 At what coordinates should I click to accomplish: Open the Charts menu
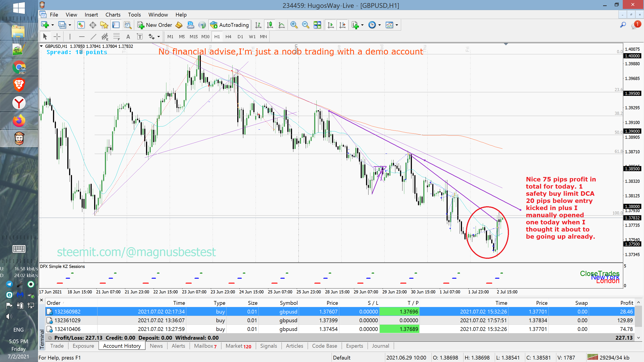(x=113, y=15)
